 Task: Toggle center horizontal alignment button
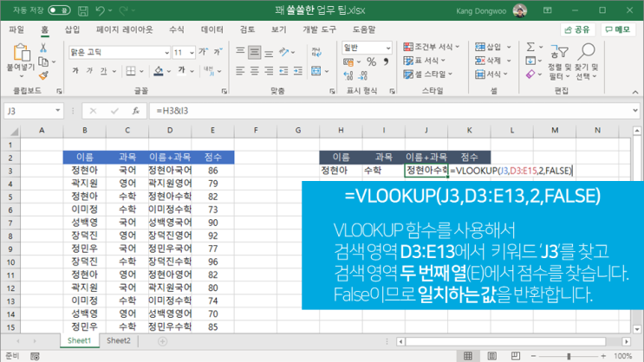tap(255, 71)
